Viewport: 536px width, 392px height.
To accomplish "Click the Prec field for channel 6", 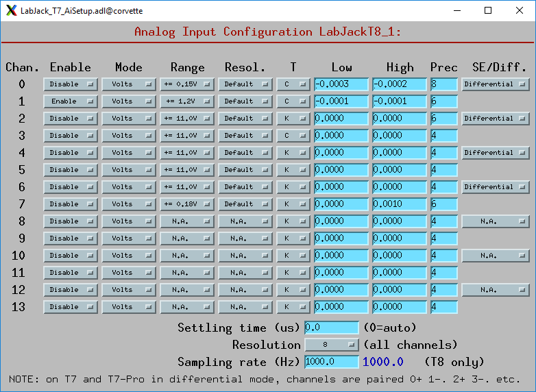I will coord(443,187).
